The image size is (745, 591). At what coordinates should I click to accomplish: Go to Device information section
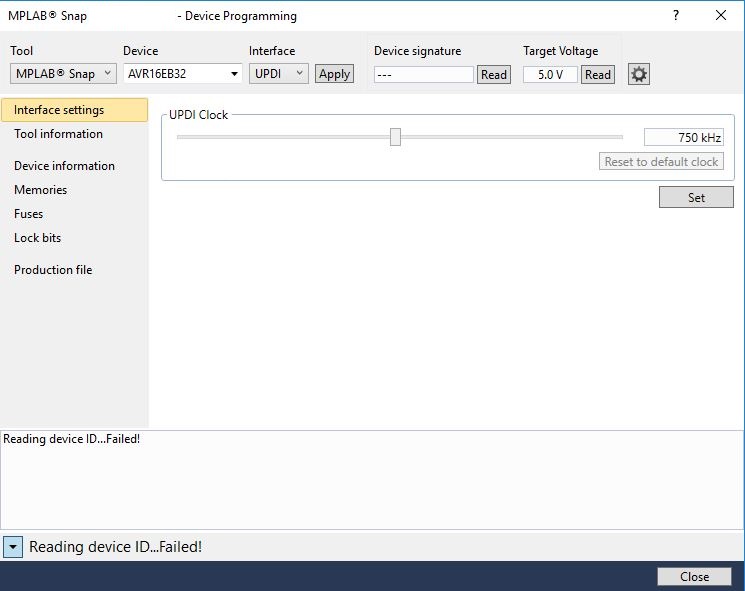point(64,166)
